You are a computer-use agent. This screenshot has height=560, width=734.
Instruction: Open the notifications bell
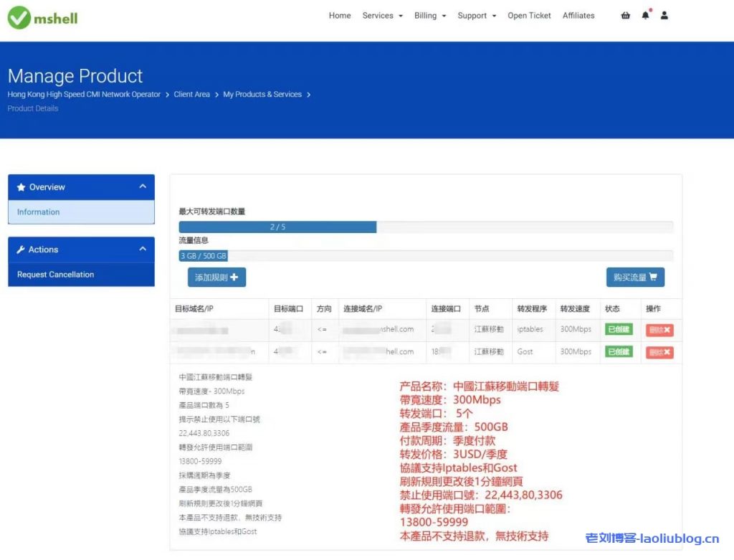[x=645, y=16]
